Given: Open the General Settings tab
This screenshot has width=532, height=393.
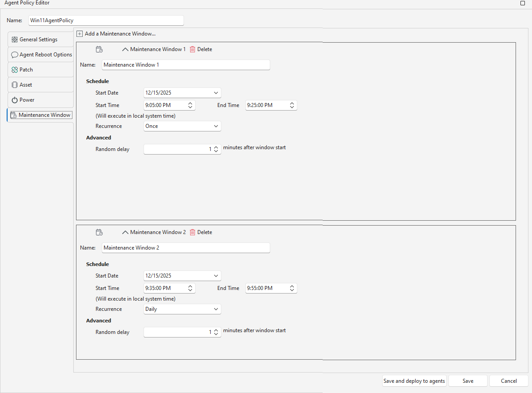Looking at the screenshot, I should tap(40, 40).
